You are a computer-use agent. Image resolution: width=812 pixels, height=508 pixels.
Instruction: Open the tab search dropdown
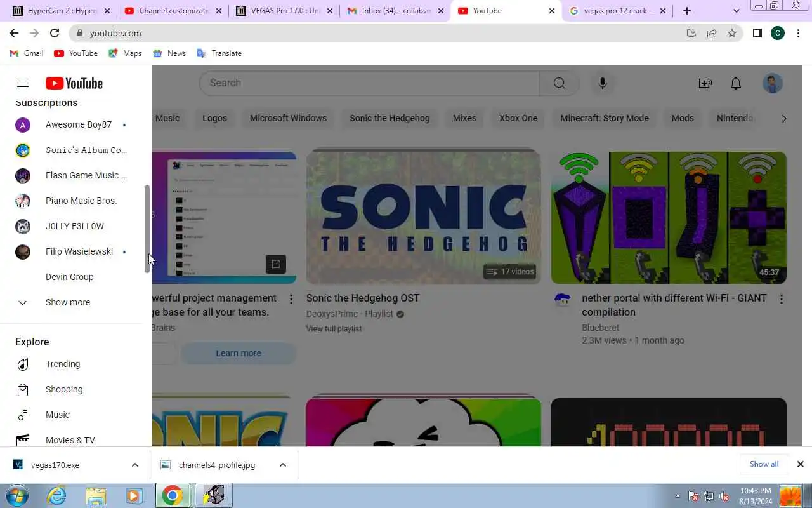[x=736, y=11]
